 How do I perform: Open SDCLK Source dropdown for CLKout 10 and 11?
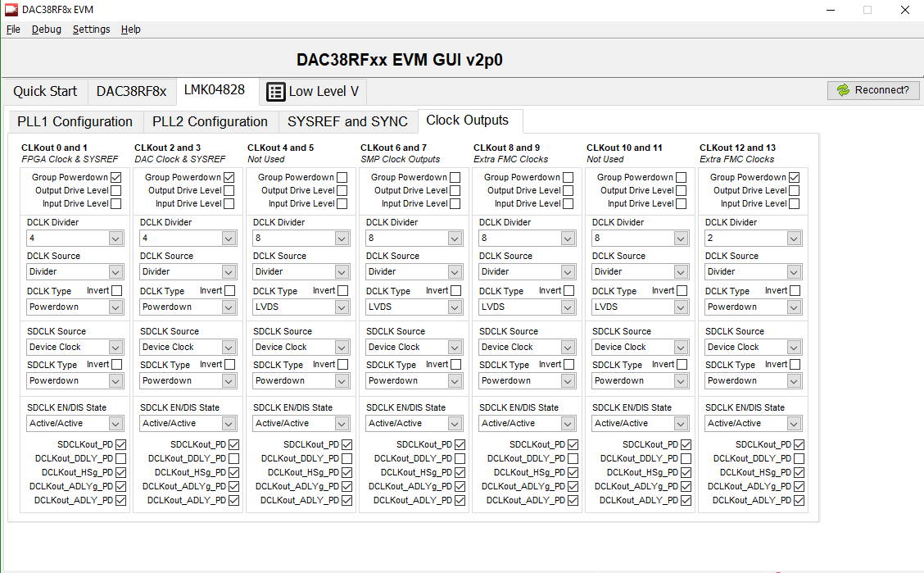(x=640, y=348)
